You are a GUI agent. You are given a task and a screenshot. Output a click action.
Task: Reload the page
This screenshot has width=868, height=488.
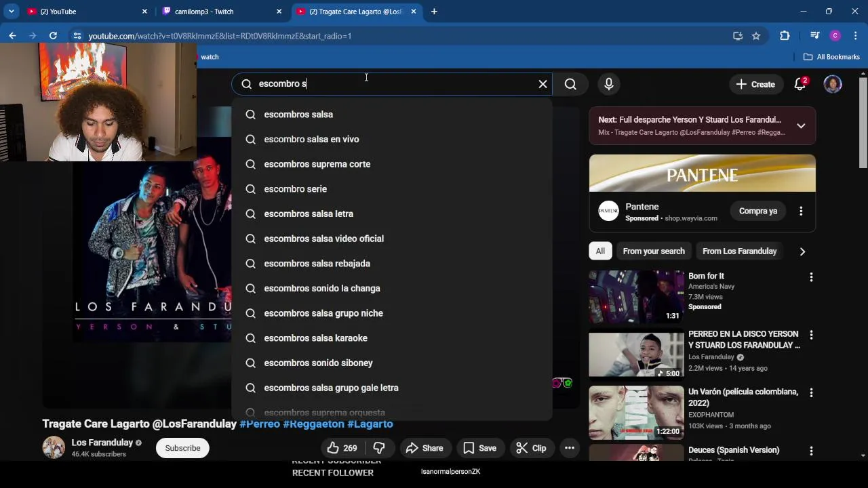point(53,36)
